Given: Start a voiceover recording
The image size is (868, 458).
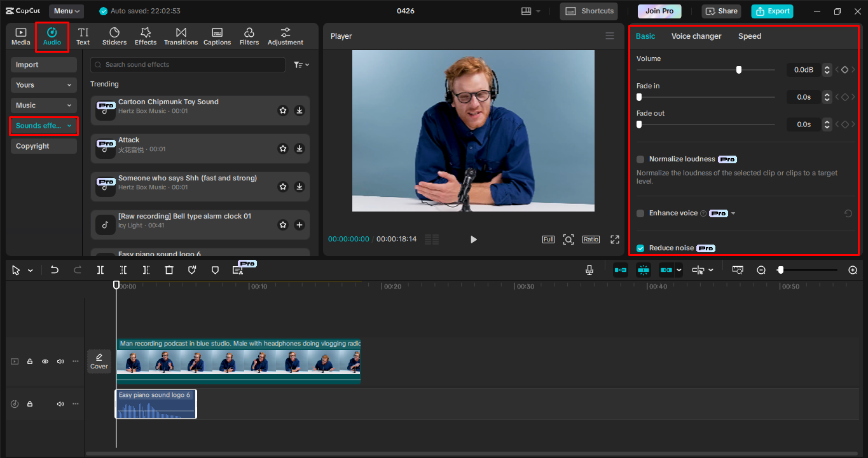Looking at the screenshot, I should click(589, 270).
